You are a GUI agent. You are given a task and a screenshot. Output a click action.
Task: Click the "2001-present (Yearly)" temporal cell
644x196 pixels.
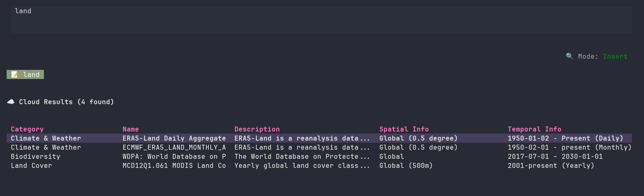point(551,165)
